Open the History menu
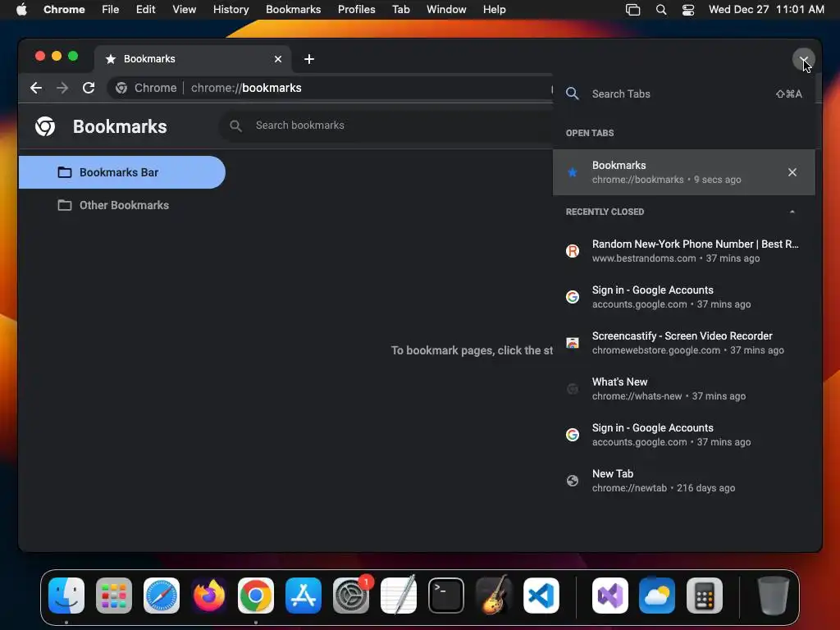This screenshot has height=630, width=840. [x=231, y=10]
